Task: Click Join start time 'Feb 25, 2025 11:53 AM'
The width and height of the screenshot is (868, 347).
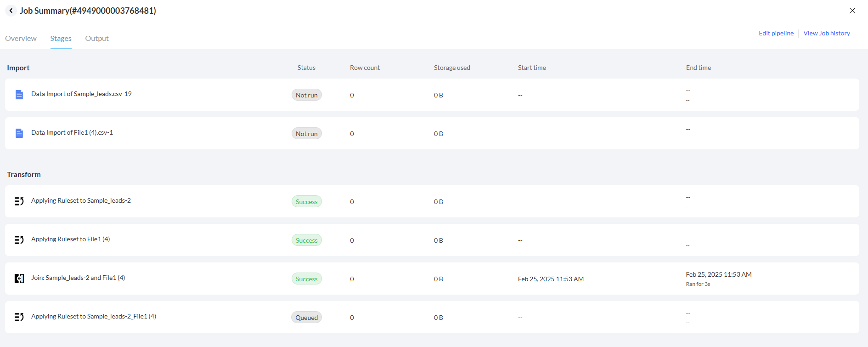Action: [x=551, y=279]
